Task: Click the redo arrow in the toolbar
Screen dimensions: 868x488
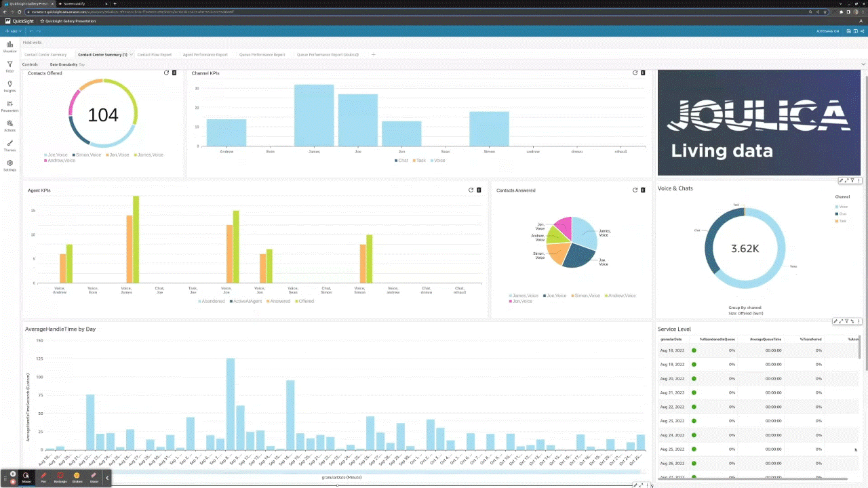Action: click(39, 31)
